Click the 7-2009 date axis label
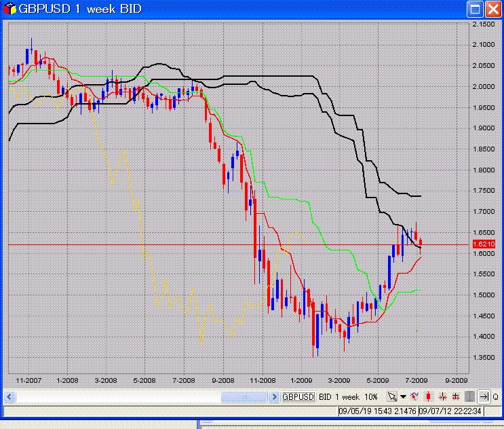The image size is (504, 429). [x=416, y=380]
